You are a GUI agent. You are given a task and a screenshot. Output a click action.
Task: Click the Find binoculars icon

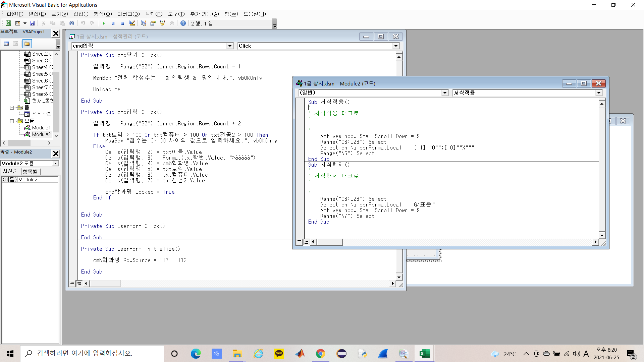[71, 23]
